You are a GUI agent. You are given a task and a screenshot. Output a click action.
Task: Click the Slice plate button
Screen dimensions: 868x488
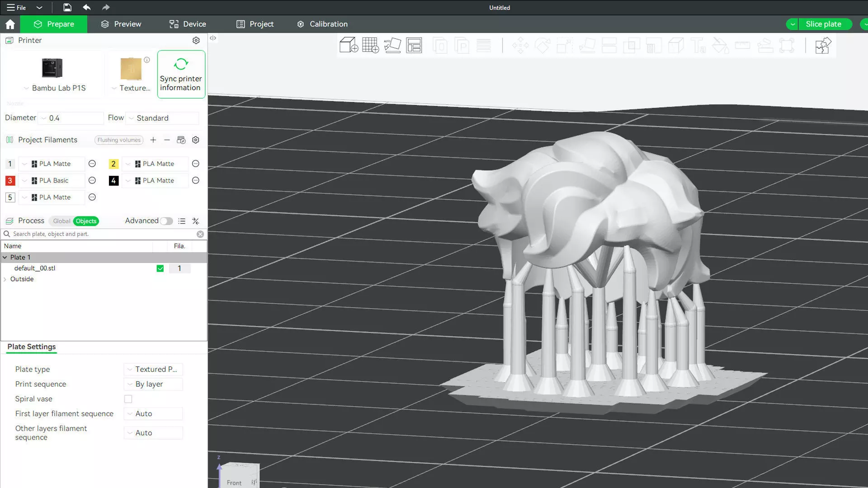[823, 24]
